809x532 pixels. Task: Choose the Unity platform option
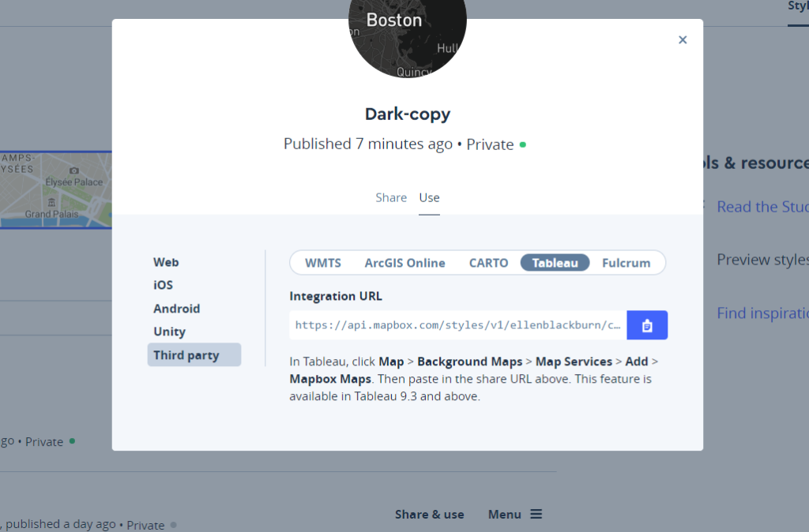[x=169, y=332]
